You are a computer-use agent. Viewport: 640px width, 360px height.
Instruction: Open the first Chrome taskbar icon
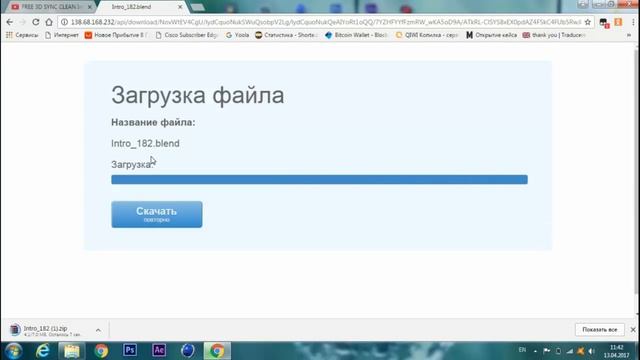(x=101, y=351)
